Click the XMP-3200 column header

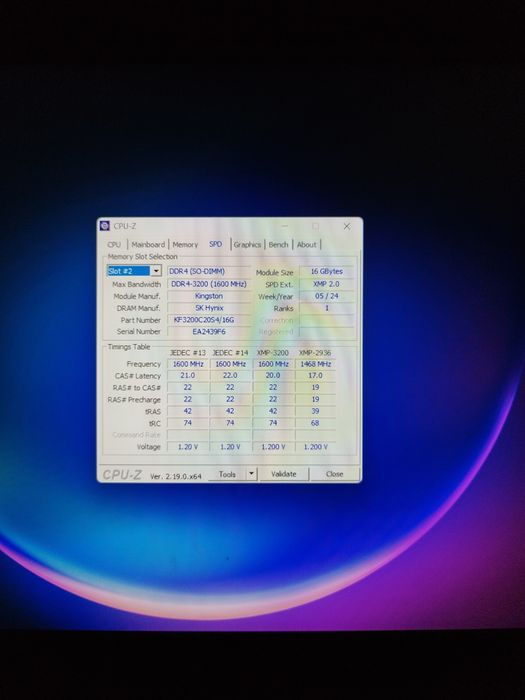click(273, 353)
